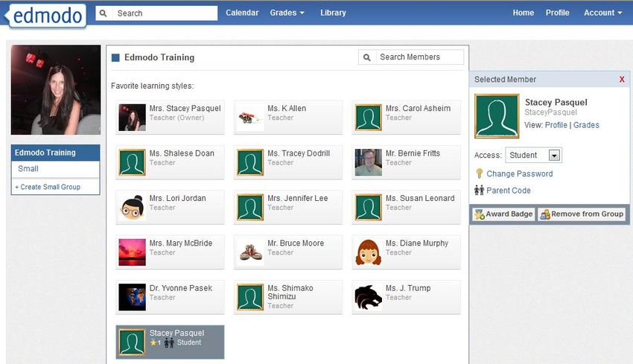Viewport: 633px width, 364px height.
Task: Open the Calendar page
Action: (x=242, y=13)
